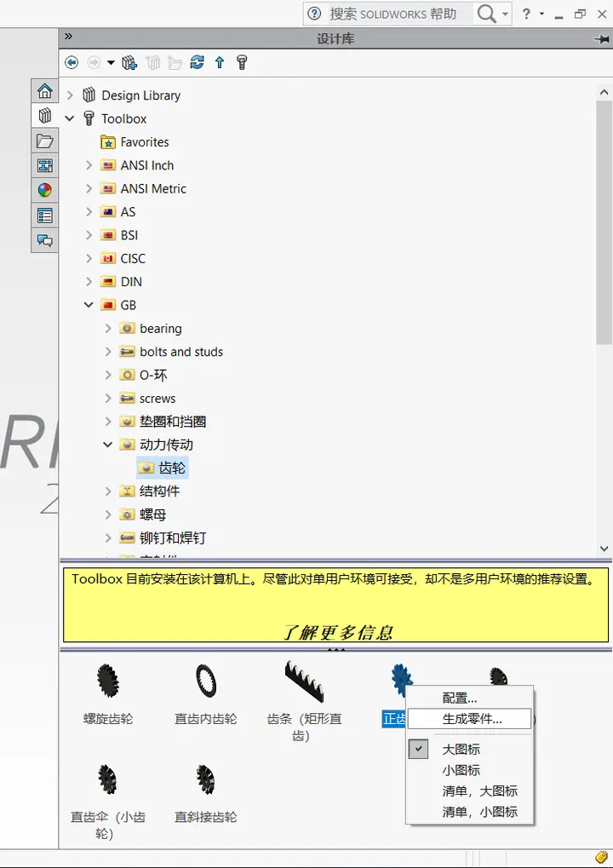Collapse the Toolbox tree node
The height and width of the screenshot is (868, 613).
tap(70, 118)
